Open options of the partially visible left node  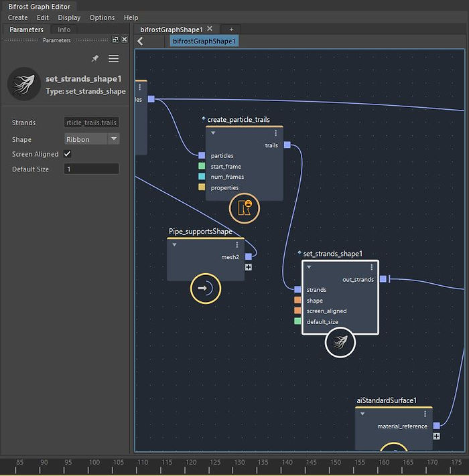pos(140,88)
